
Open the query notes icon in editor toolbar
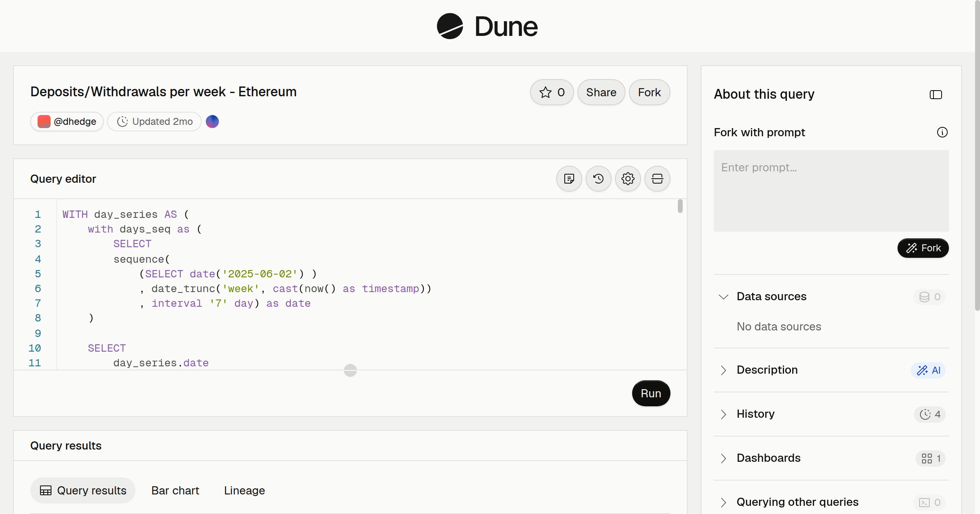coord(569,179)
